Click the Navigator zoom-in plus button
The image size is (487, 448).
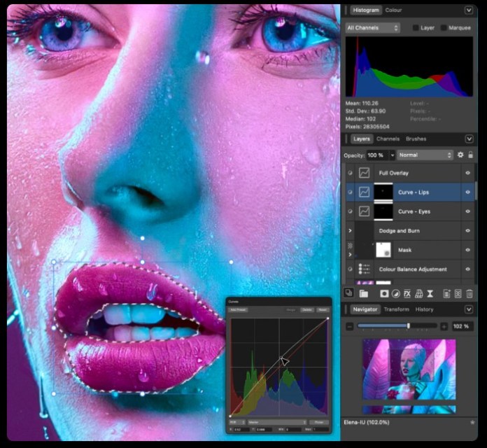(x=444, y=326)
